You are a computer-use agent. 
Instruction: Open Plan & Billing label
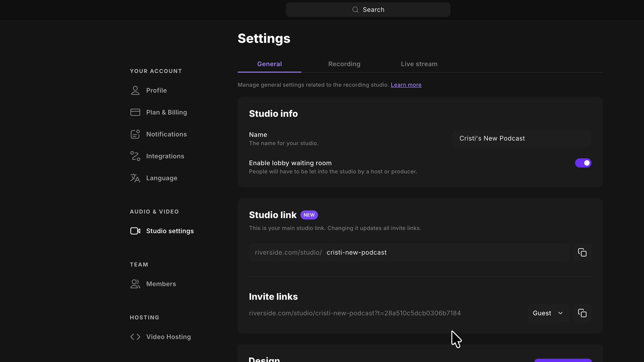coord(166,112)
